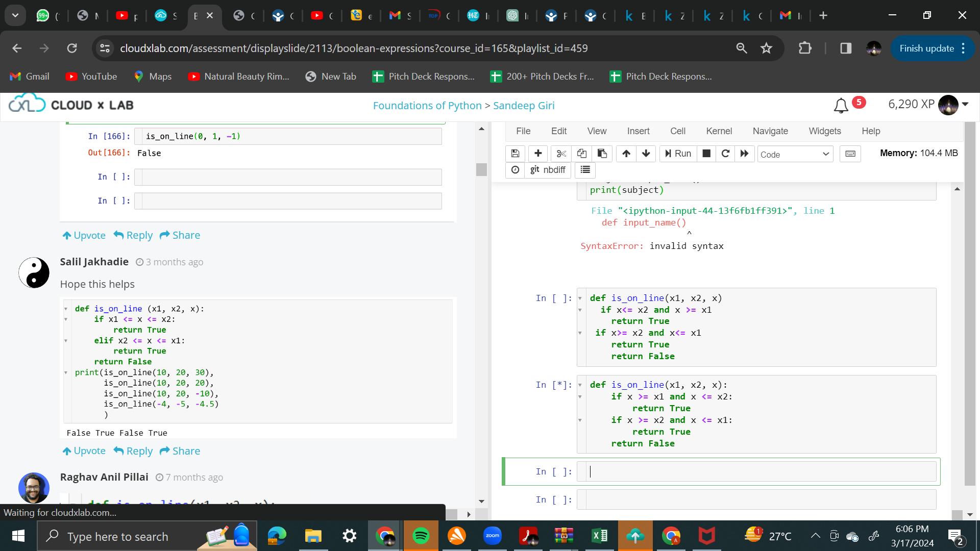Image resolution: width=980 pixels, height=551 pixels.
Task: Click the Run button
Action: [x=678, y=154]
